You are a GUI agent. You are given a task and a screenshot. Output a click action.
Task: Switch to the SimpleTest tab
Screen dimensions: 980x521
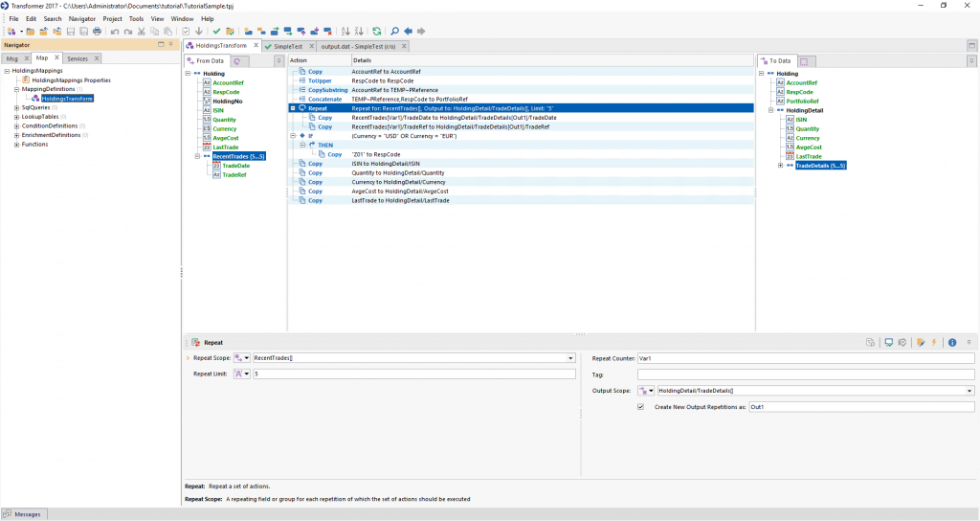(288, 46)
